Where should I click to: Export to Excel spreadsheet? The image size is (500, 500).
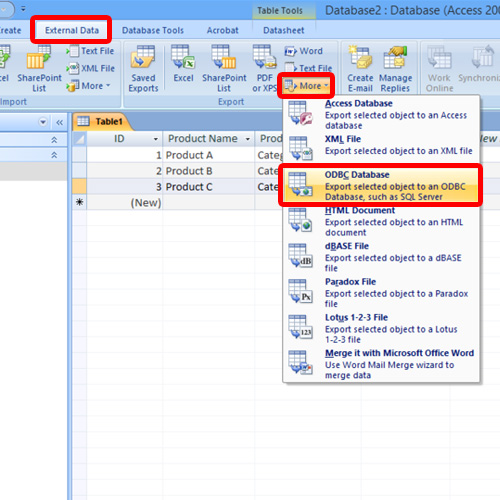183,64
